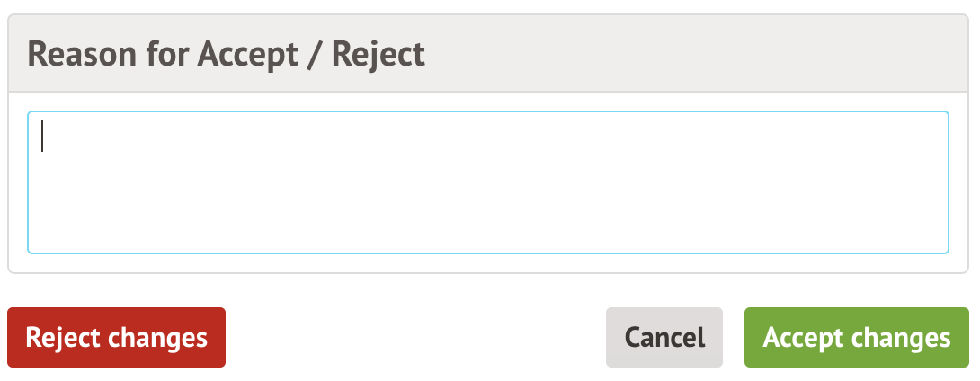
Task: Click the Reason for Accept / Reject heading
Action: 227,55
